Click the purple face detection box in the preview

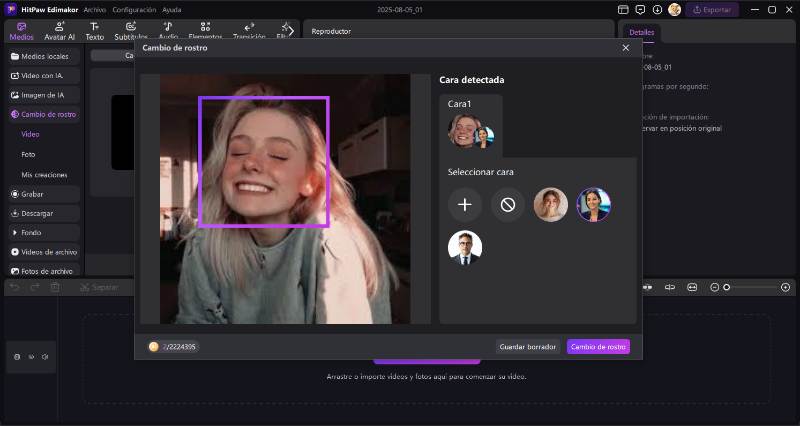(264, 162)
